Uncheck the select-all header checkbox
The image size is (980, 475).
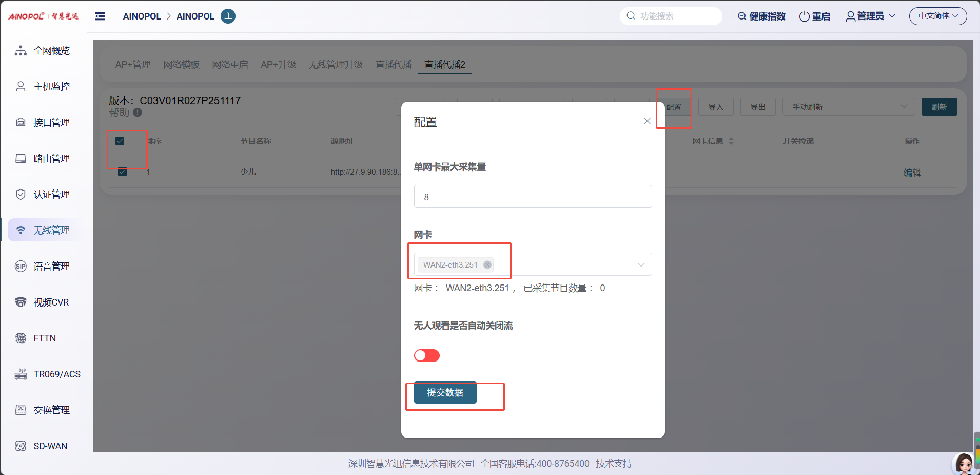click(x=120, y=141)
